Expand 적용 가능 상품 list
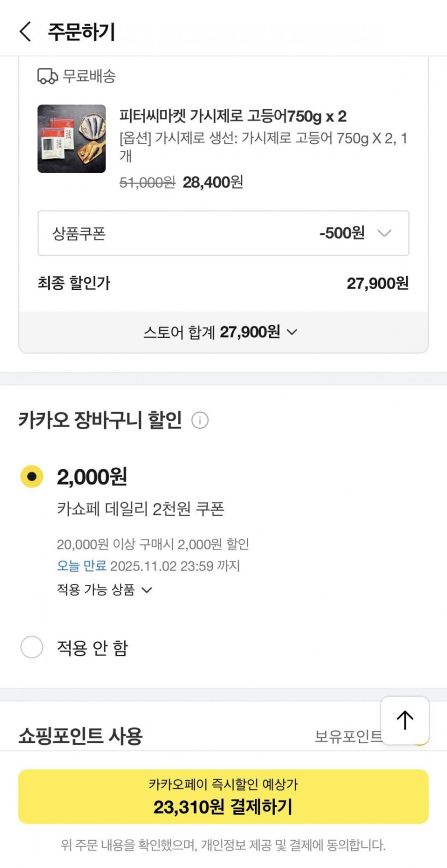Screen dimensions: 447x868 (x=104, y=590)
